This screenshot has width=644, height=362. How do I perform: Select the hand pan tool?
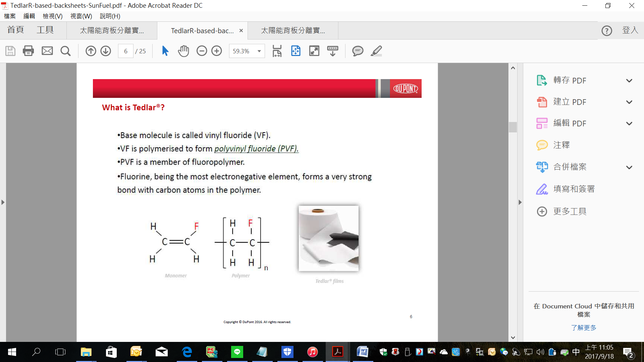[183, 51]
